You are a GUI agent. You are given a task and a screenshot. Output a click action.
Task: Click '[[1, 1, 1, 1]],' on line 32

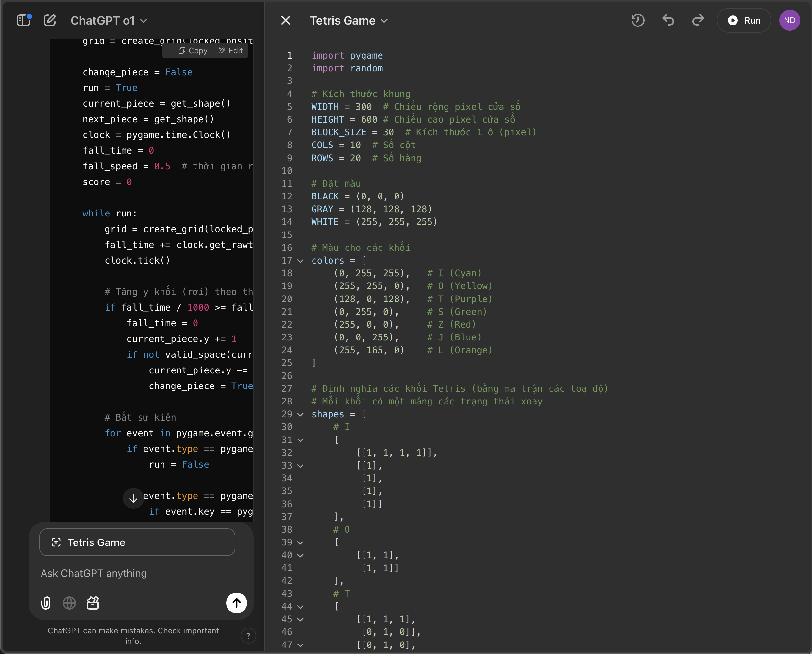coord(397,453)
